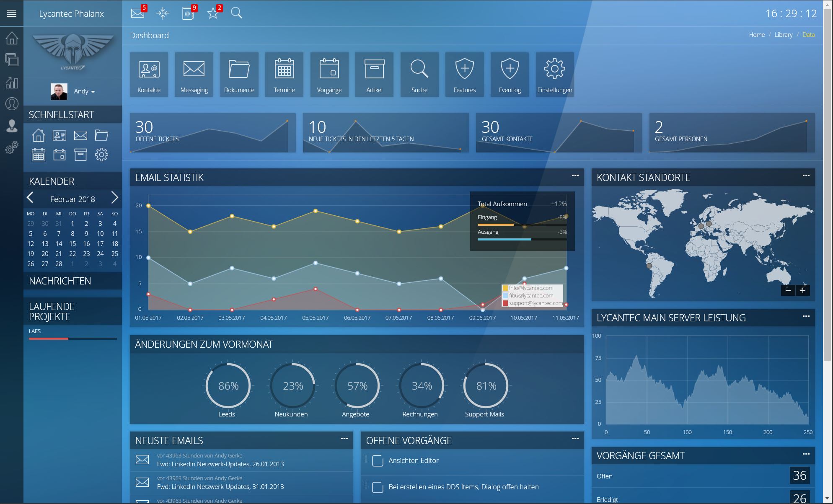Image resolution: width=833 pixels, height=504 pixels.
Task: Click the Library breadcrumb link
Action: 783,35
